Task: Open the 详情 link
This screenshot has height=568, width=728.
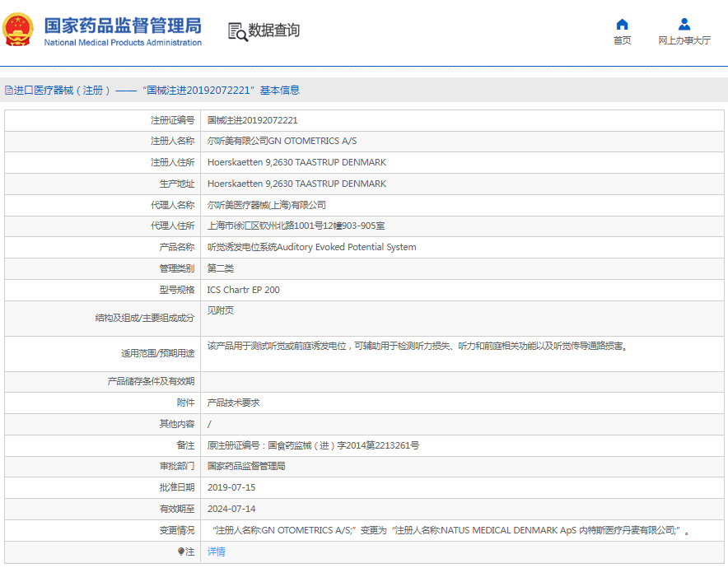Action: click(216, 552)
